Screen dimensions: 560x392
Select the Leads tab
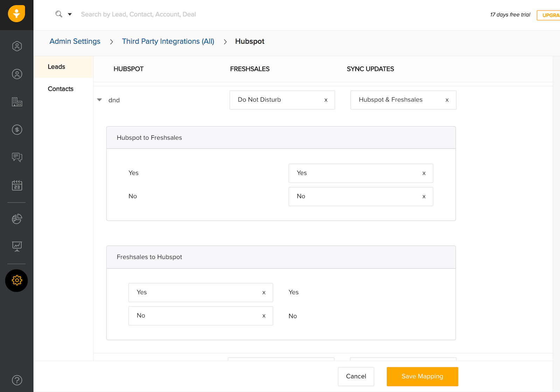(56, 67)
